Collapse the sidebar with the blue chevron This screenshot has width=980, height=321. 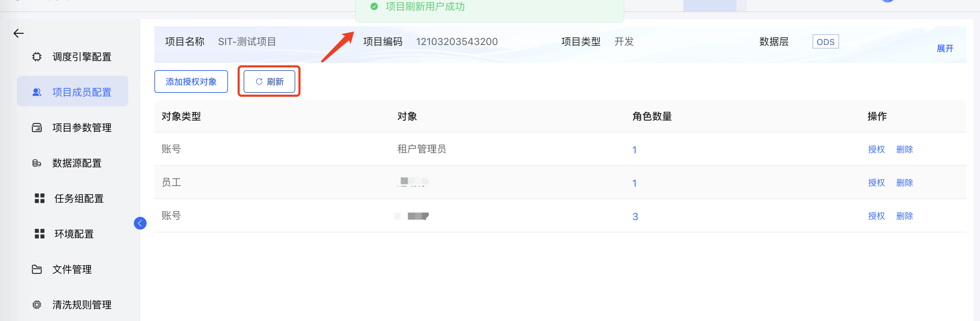[140, 224]
